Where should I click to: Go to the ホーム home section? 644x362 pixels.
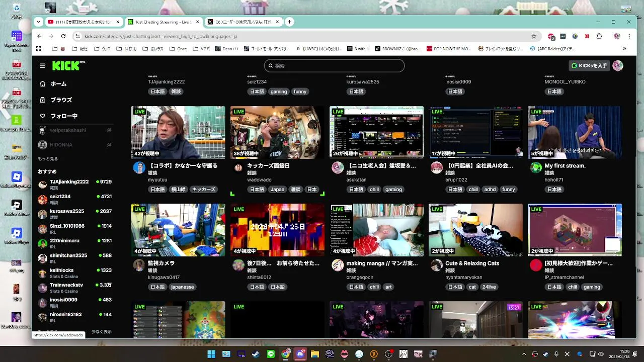pyautogui.click(x=58, y=84)
